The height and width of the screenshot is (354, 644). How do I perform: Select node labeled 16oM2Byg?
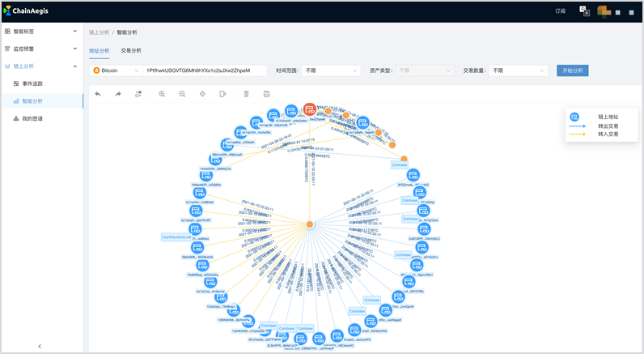pos(202,265)
